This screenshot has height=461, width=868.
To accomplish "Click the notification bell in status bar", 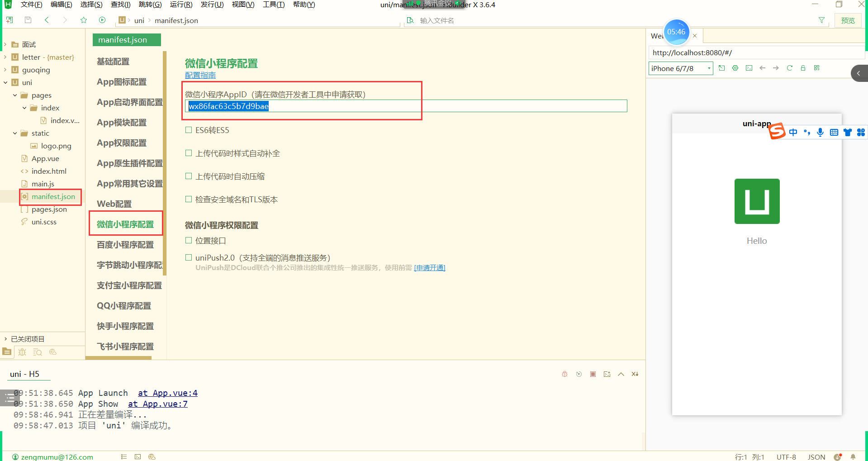I will tap(853, 457).
